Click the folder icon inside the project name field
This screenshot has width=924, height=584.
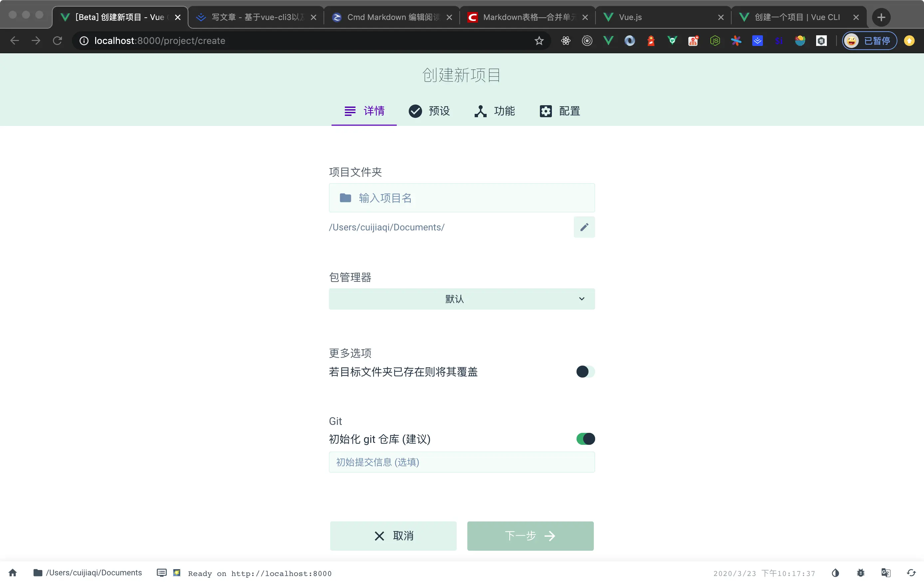click(345, 198)
